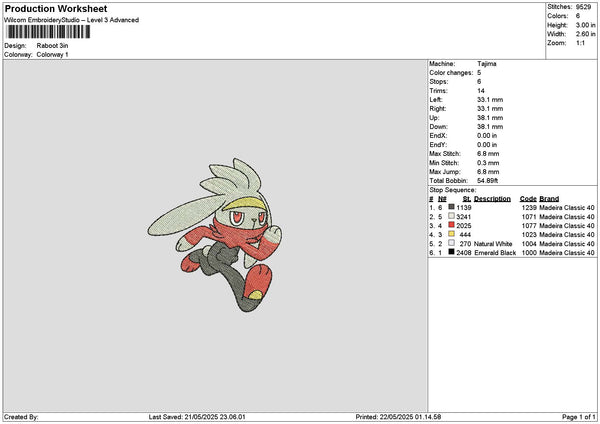Viewport: 600px width, 424px height.
Task: Click the 'Emerald Black' description
Action: click(x=495, y=253)
